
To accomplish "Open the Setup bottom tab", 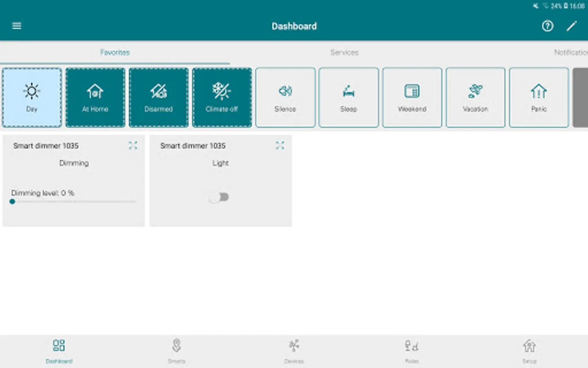I will [x=529, y=352].
